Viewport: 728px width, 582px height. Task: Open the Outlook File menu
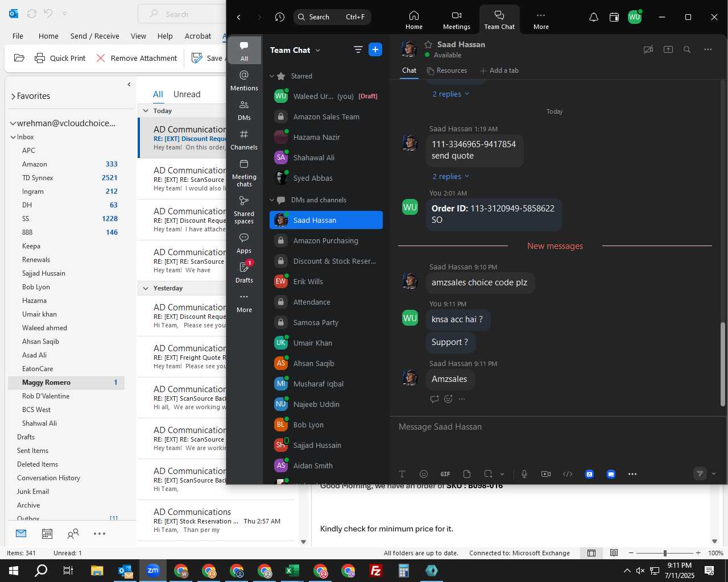pos(18,36)
